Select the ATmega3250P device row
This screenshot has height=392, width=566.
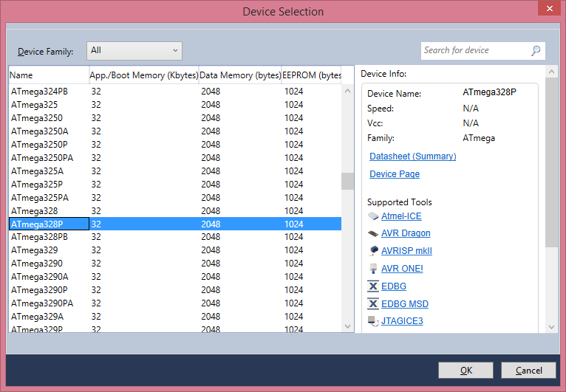pos(175,144)
